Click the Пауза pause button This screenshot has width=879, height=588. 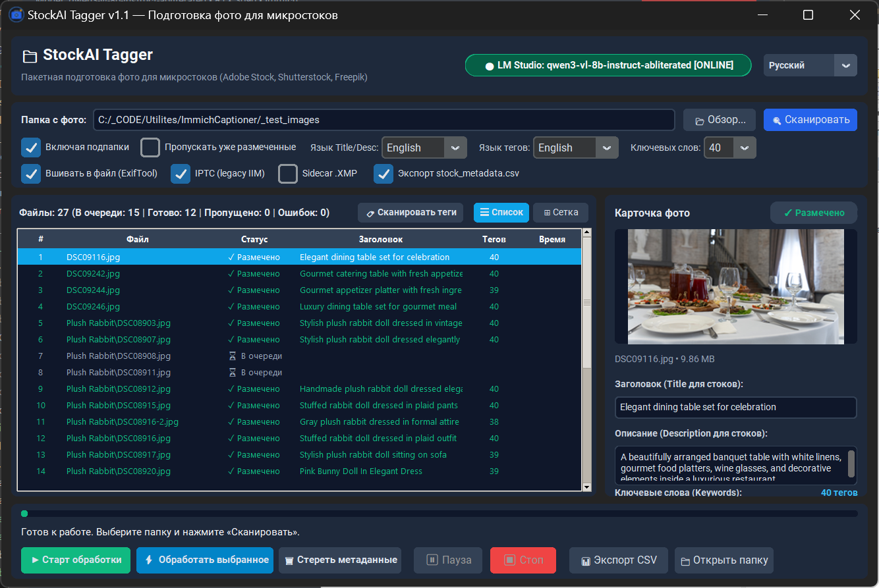[448, 560]
